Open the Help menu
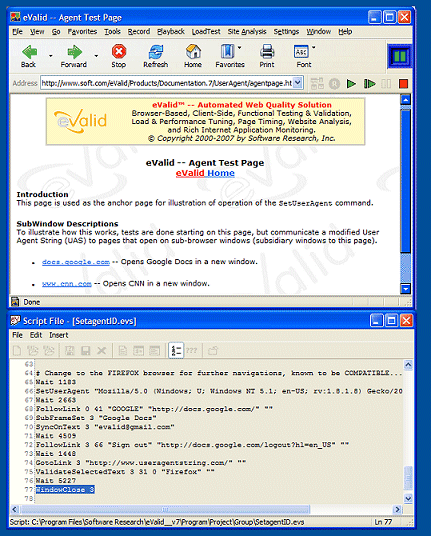 (345, 32)
